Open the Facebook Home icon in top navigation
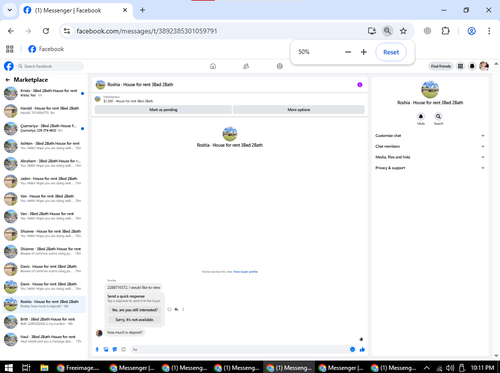The width and height of the screenshot is (500, 373). 213,66
